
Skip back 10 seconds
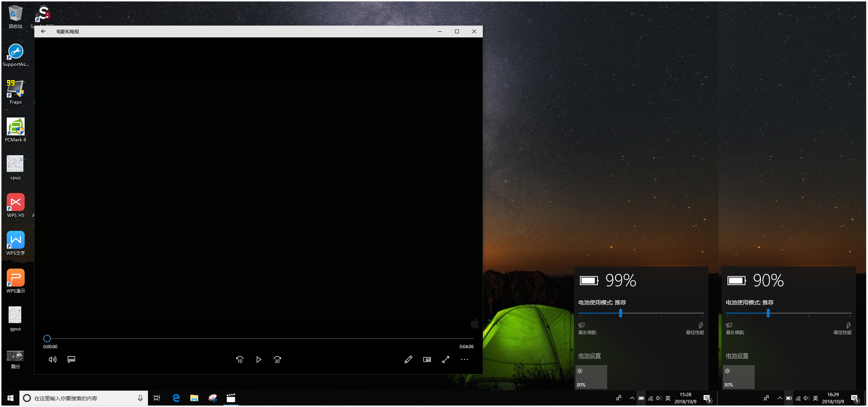click(240, 359)
